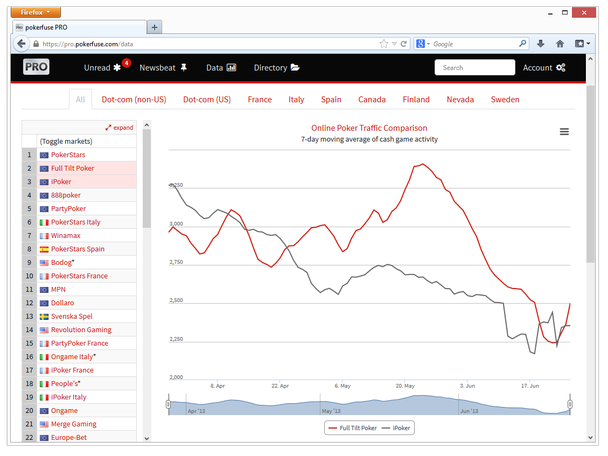Viewport: 608px width, 456px height.
Task: Select Svenska Spel in the list
Action: [79, 316]
